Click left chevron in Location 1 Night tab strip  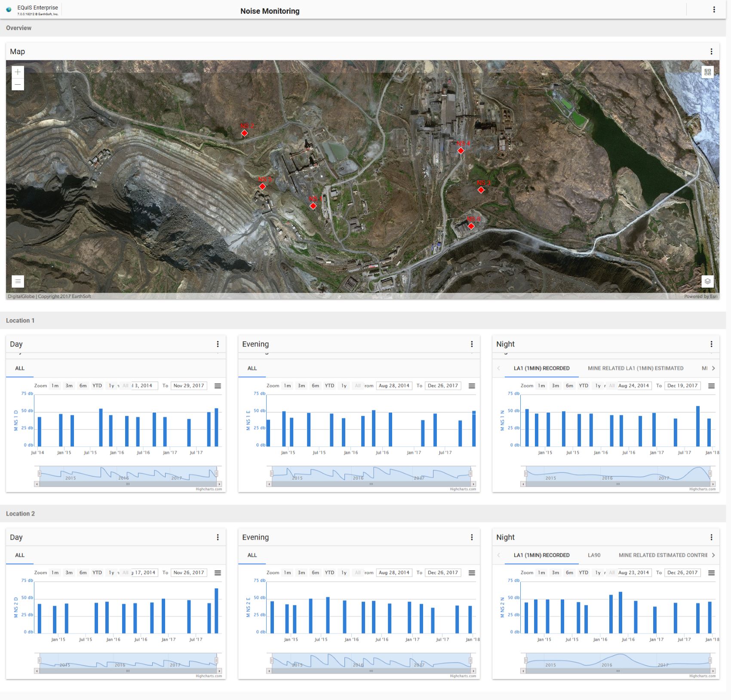point(499,368)
